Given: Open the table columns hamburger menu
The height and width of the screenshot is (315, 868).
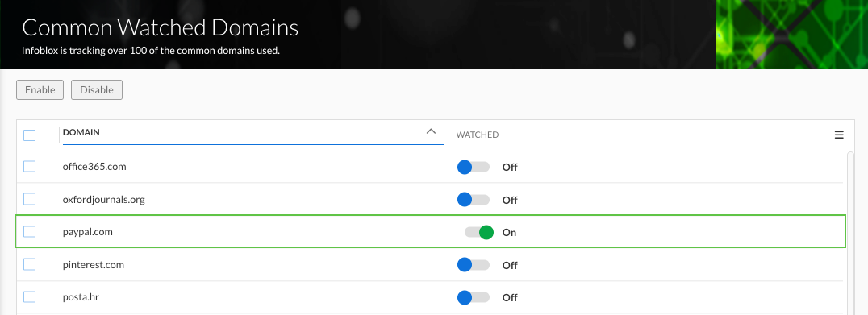Looking at the screenshot, I should (839, 135).
